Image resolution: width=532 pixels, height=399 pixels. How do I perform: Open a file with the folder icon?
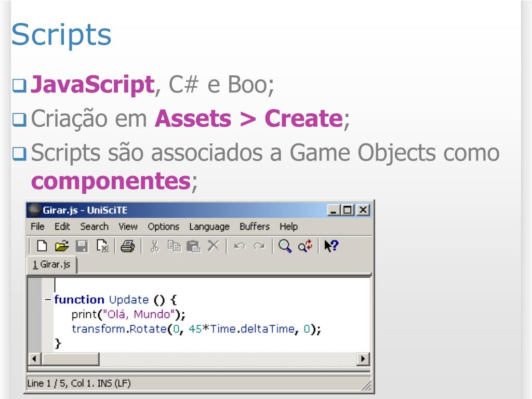pyautogui.click(x=61, y=246)
